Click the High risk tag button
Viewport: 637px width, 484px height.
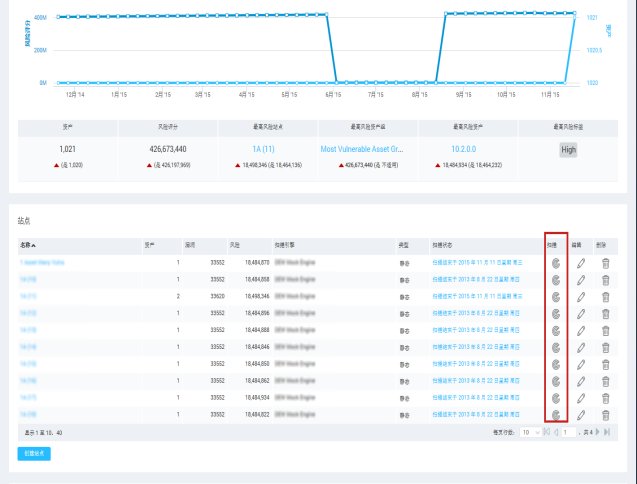coord(568,148)
